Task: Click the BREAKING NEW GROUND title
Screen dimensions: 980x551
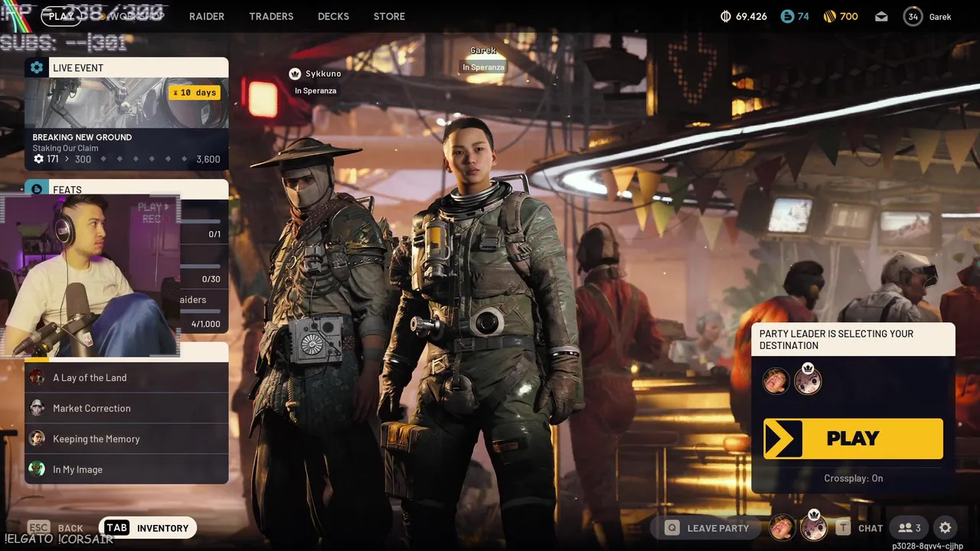Action: 82,137
